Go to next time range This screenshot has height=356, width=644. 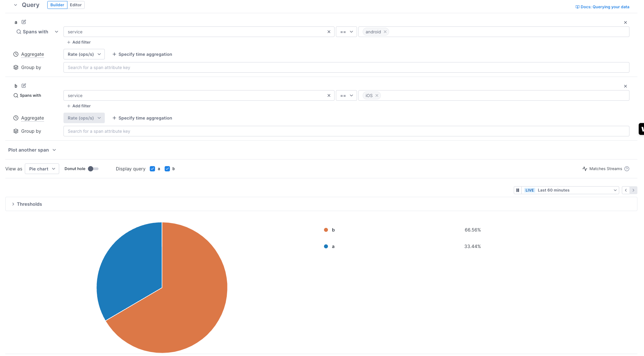coord(633,190)
